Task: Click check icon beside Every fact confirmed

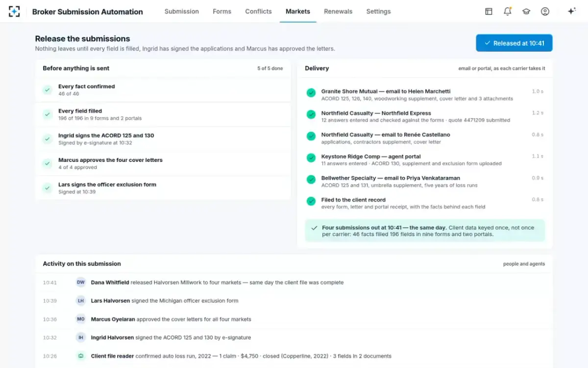Action: tap(48, 90)
